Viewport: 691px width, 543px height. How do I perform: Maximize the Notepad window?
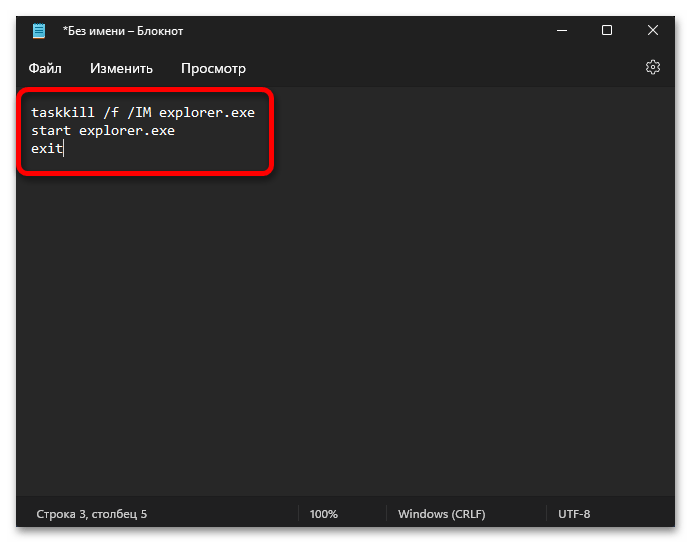point(607,30)
